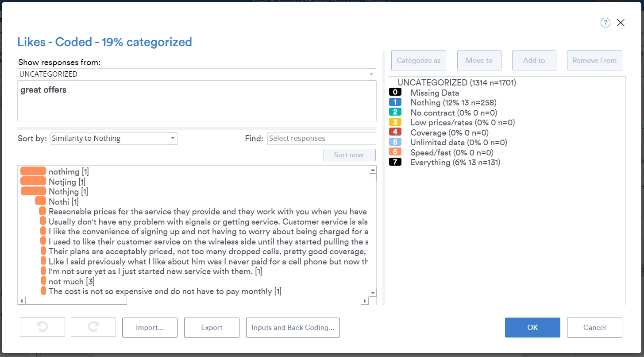This screenshot has height=357, width=644.
Task: Select the teal No contract badge
Action: 395,113
